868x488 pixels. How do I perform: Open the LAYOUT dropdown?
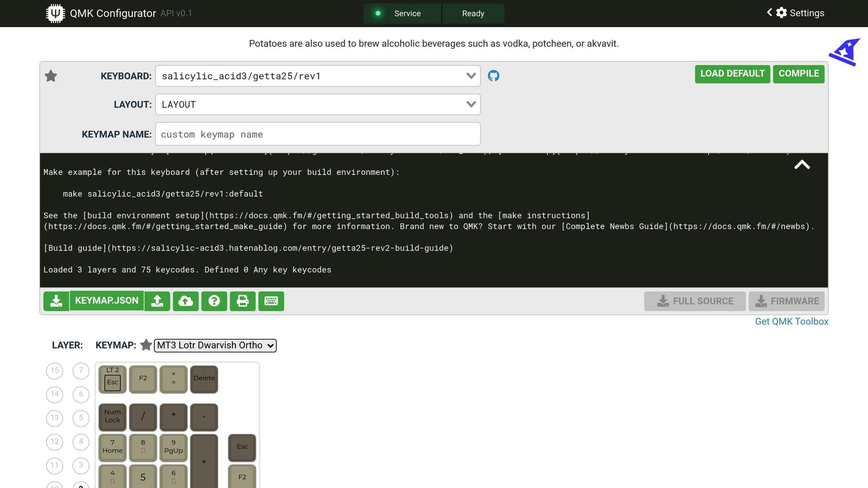point(318,104)
